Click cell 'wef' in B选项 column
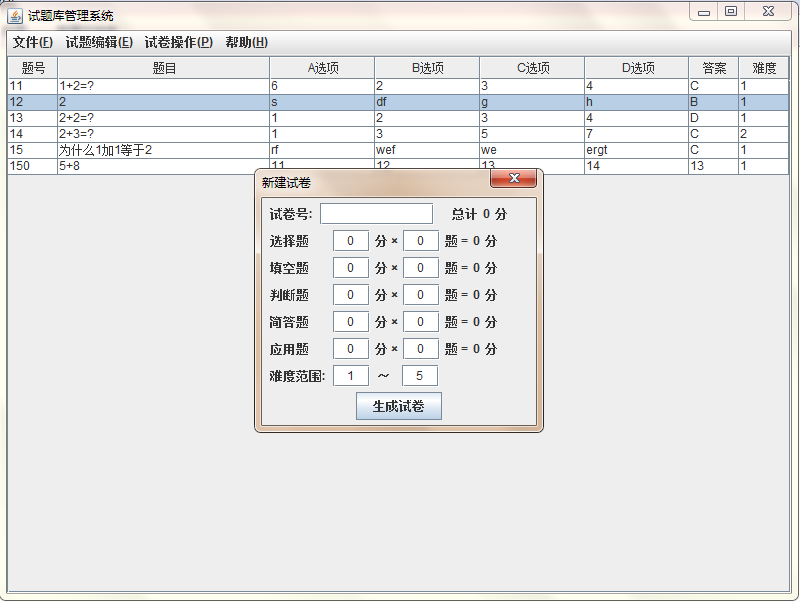This screenshot has height=602, width=800. pyautogui.click(x=428, y=150)
